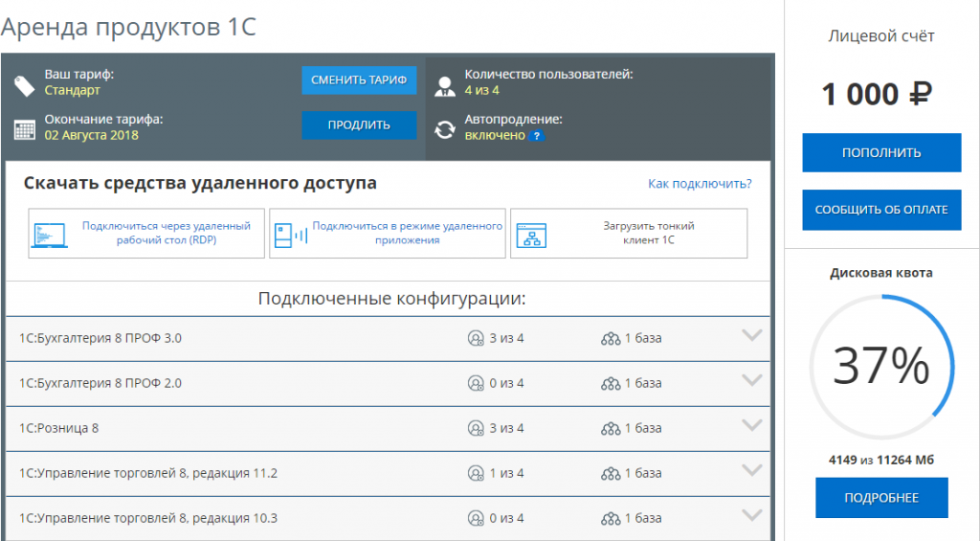The height and width of the screenshot is (541, 980).
Task: Click the Подключенные конфигурации heading
Action: click(391, 299)
